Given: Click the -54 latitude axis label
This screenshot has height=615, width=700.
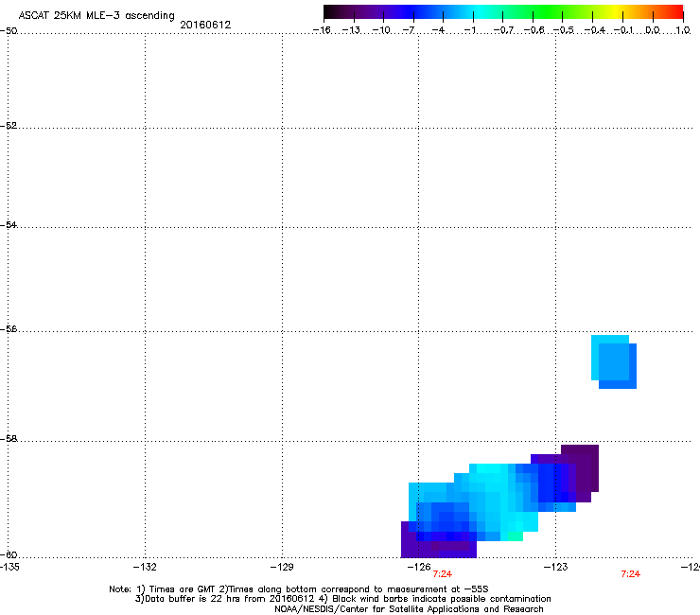Looking at the screenshot, I should [x=9, y=224].
